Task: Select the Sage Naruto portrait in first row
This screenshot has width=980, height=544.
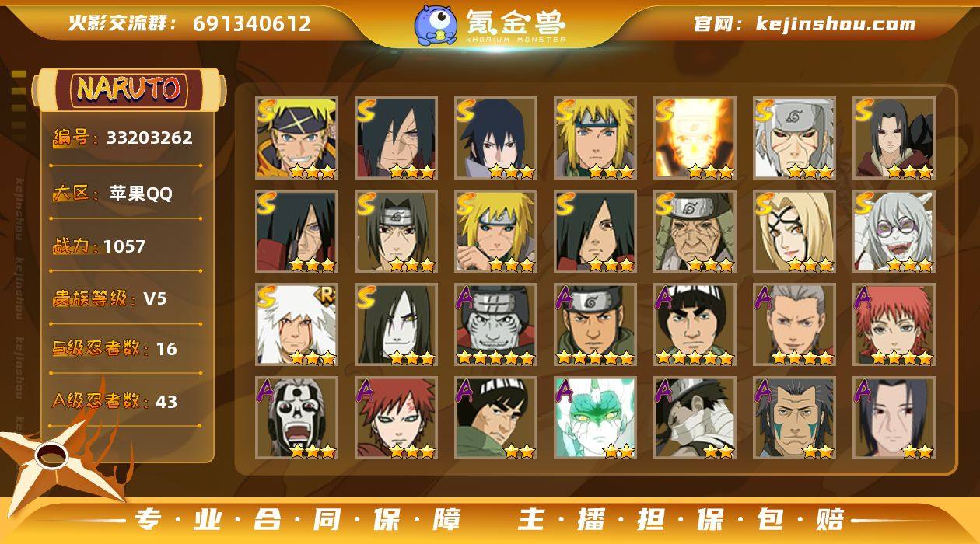Action: point(296,138)
